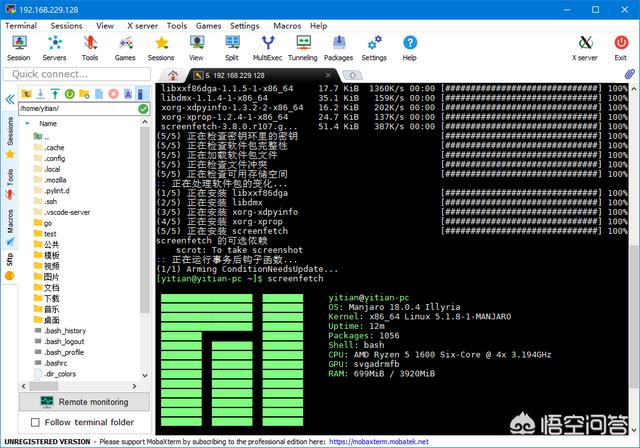This screenshot has width=640, height=448.
Task: Select the go folder
Action: click(43, 223)
